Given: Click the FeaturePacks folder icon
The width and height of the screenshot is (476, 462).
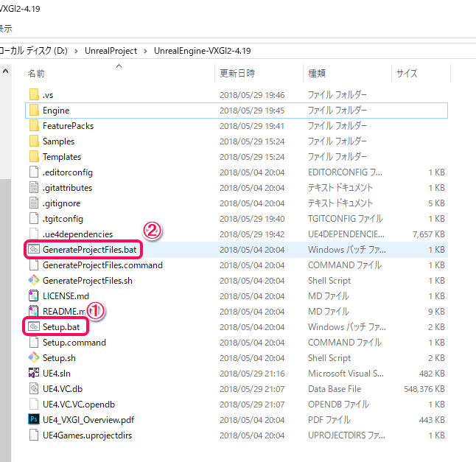Looking at the screenshot, I should (x=34, y=126).
